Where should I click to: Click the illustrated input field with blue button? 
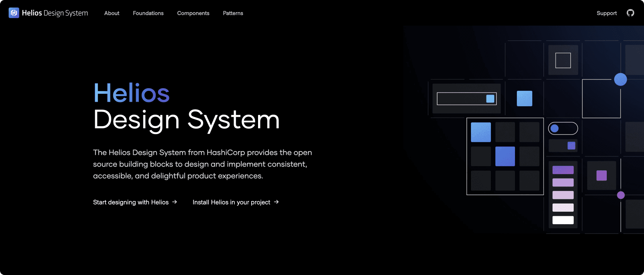[x=466, y=99]
